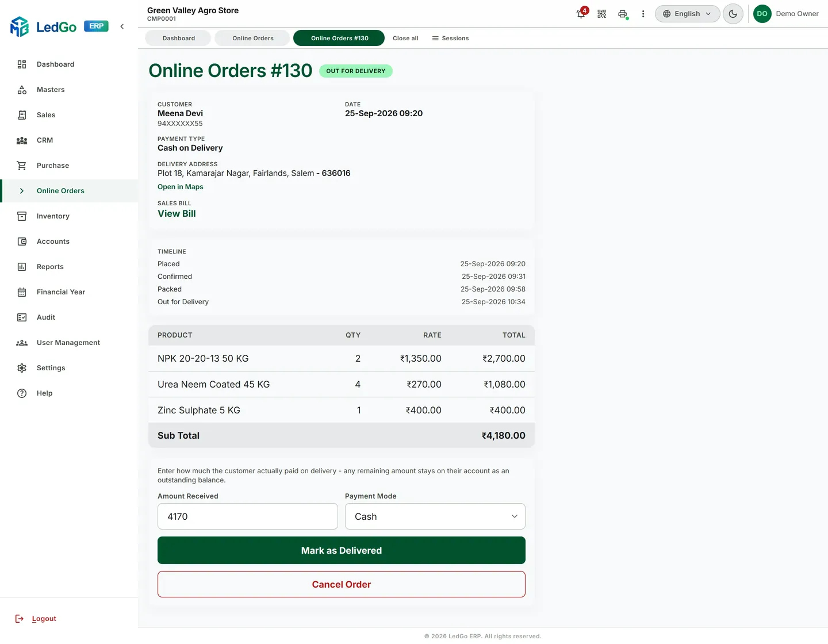Viewport: 828px width, 644px height.
Task: Click the Cancel Order button
Action: (342, 584)
